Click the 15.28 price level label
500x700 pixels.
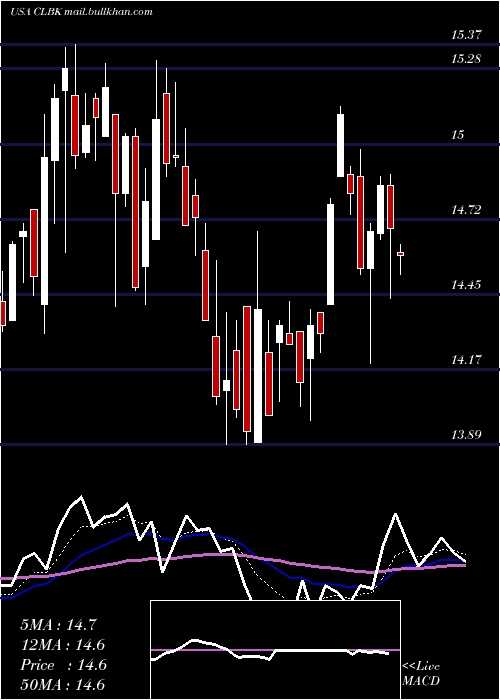pos(466,58)
